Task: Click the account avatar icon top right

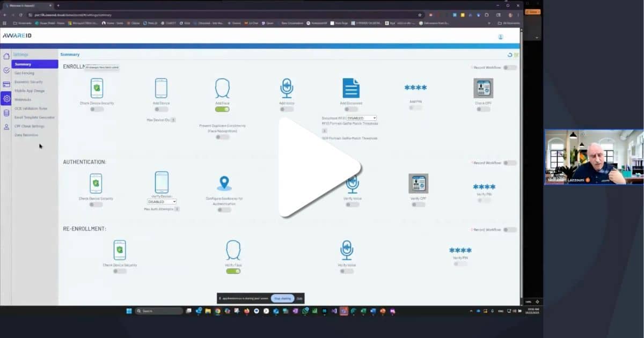Action: 501,37
